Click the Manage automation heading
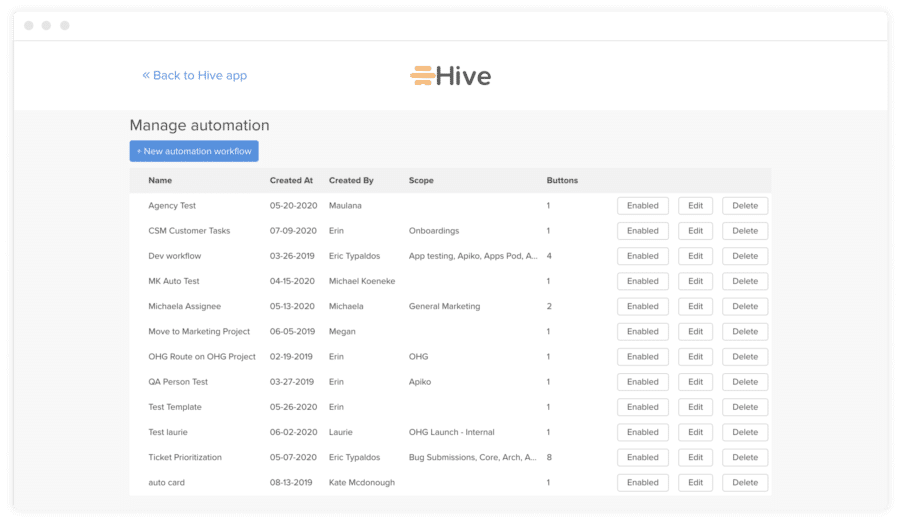Viewport: 900px width, 521px height. [x=199, y=125]
